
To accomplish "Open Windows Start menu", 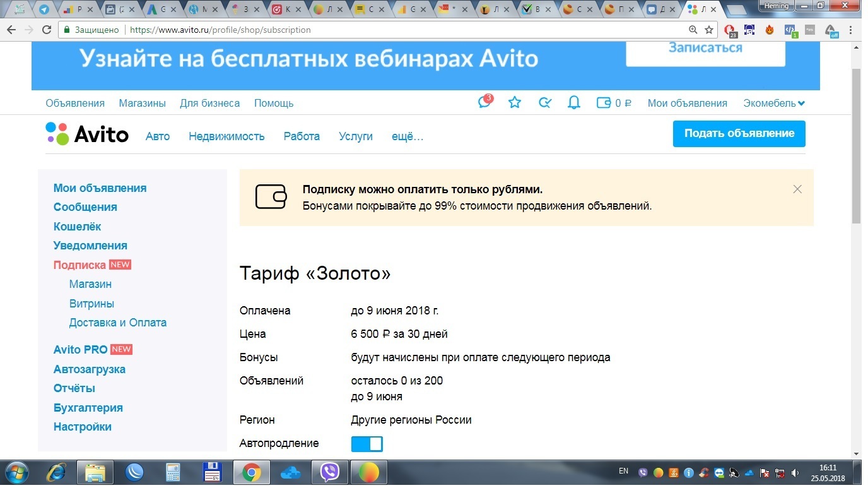I will pyautogui.click(x=16, y=472).
